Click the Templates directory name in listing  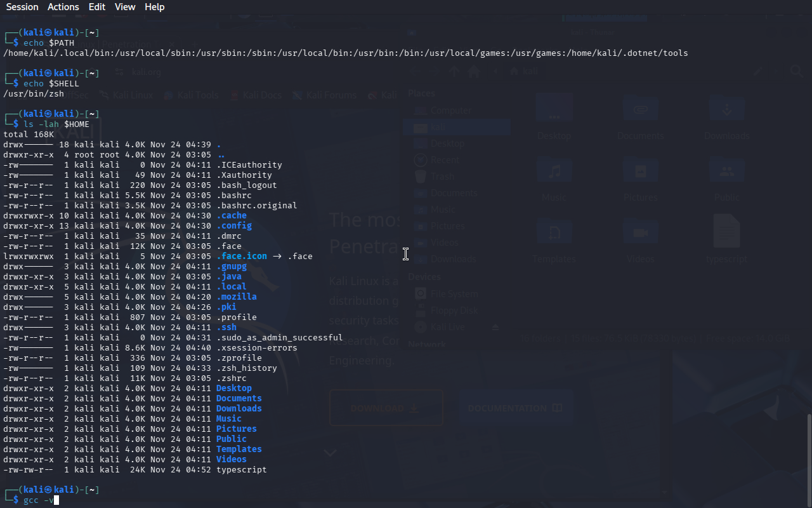pyautogui.click(x=239, y=450)
